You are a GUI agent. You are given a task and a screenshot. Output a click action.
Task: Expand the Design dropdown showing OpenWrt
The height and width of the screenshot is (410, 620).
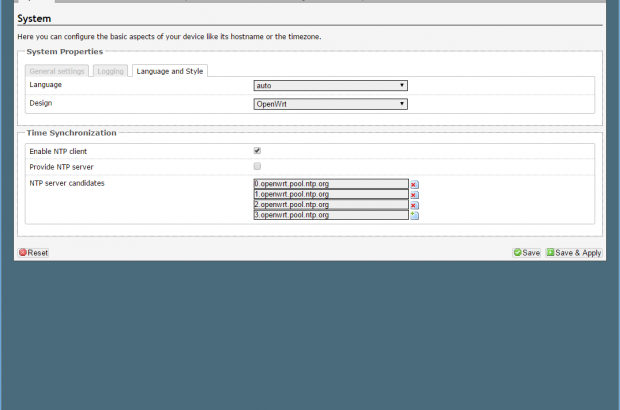pos(330,103)
